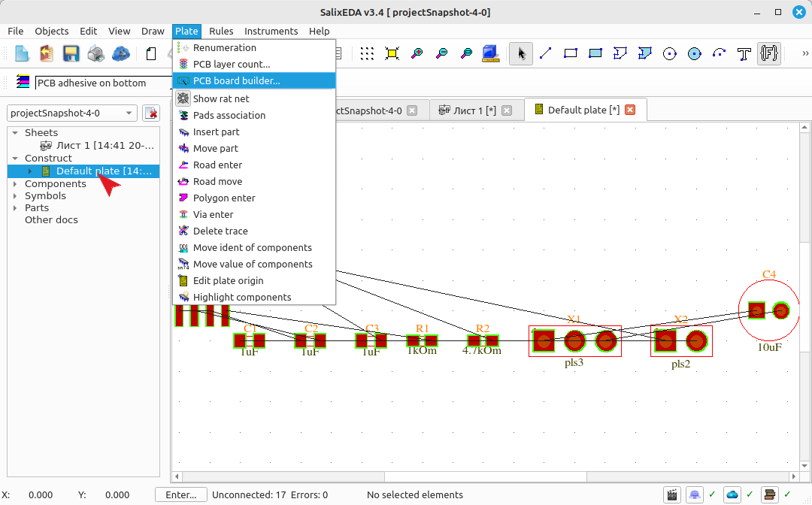This screenshot has width=812, height=505.
Task: Collapse the Construct tree node
Action: [15, 159]
